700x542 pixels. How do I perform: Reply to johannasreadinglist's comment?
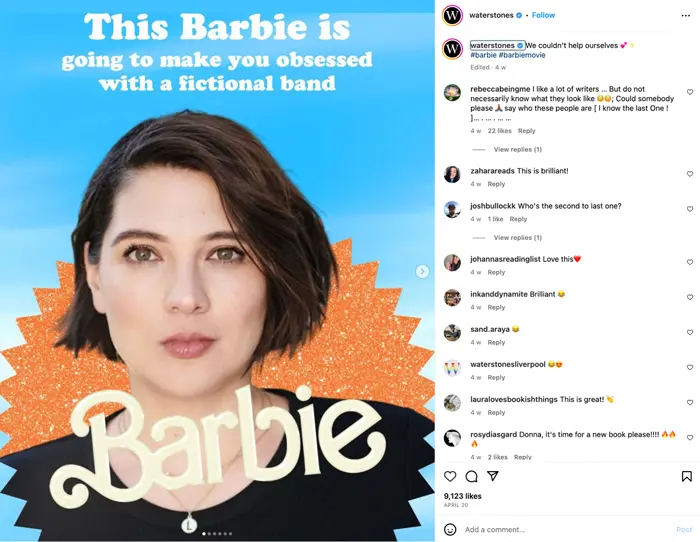click(496, 272)
